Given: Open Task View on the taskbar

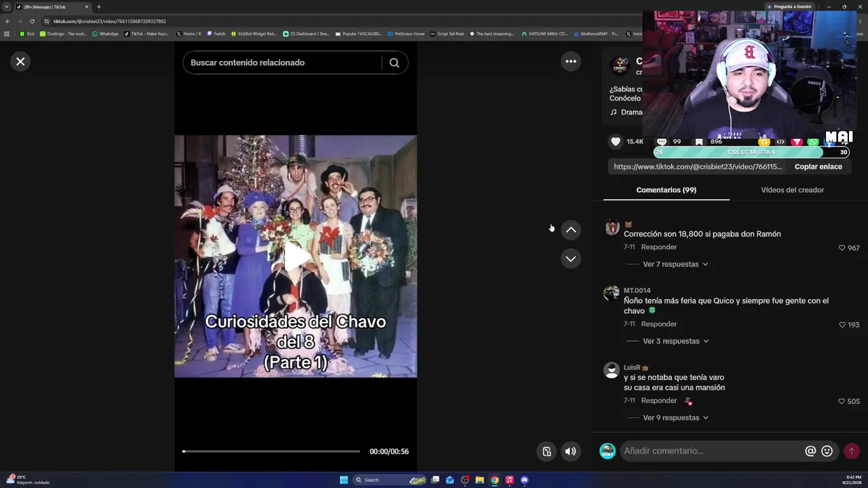Looking at the screenshot, I should point(435,480).
